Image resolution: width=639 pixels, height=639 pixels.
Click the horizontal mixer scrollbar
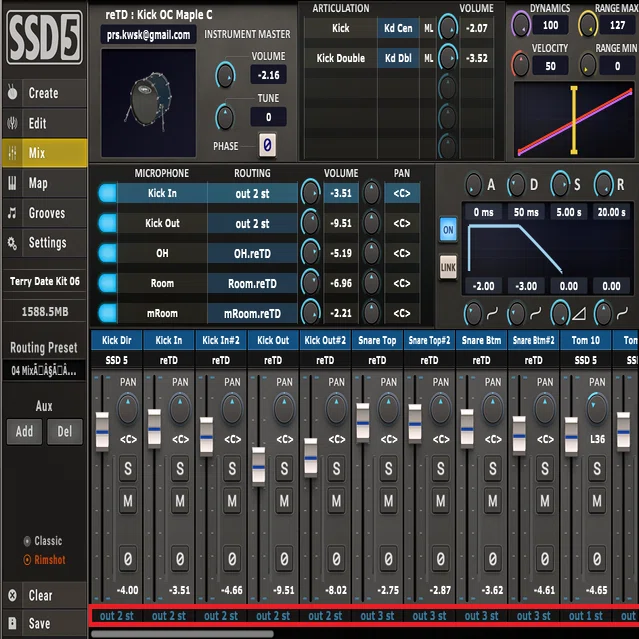(x=182, y=634)
